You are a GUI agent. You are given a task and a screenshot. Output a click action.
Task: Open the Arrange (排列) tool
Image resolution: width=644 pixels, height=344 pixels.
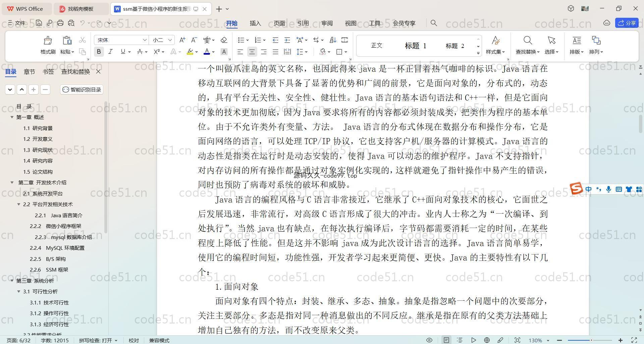click(596, 45)
